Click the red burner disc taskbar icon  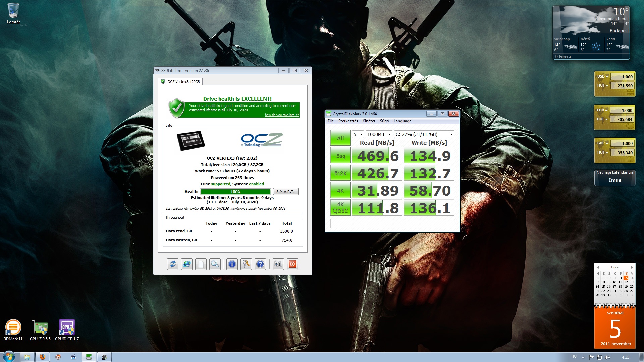pyautogui.click(x=58, y=357)
